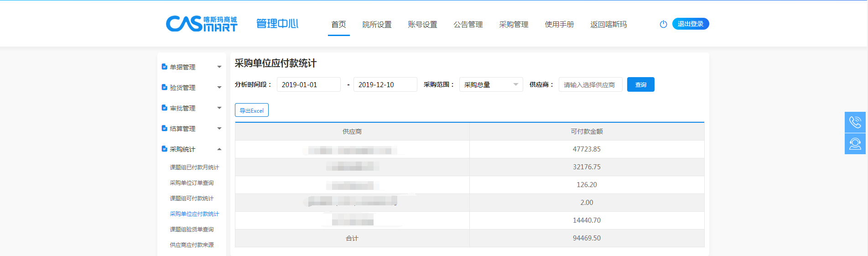Select 课题组可付款统计 in the sidebar

(192, 199)
